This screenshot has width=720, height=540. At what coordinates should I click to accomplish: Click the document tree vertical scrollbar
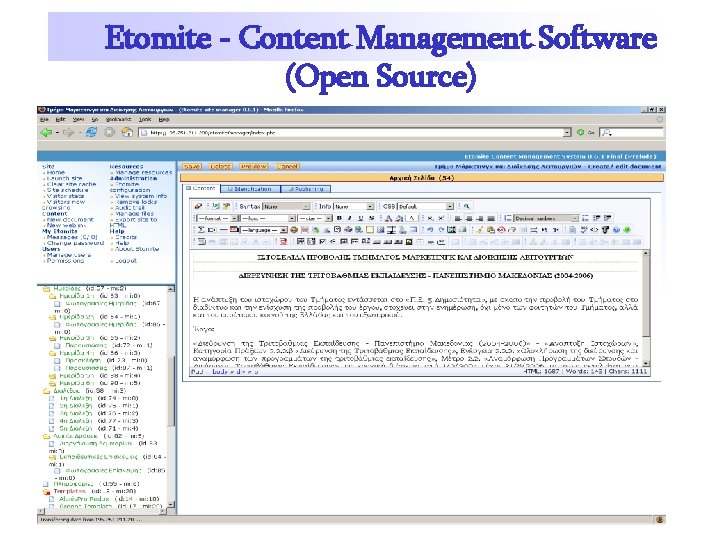171,397
